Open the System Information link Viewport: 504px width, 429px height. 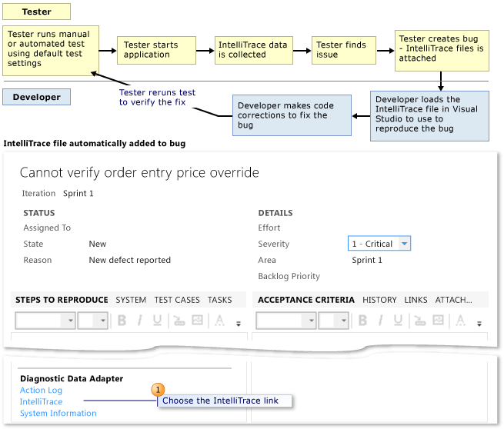pos(58,414)
